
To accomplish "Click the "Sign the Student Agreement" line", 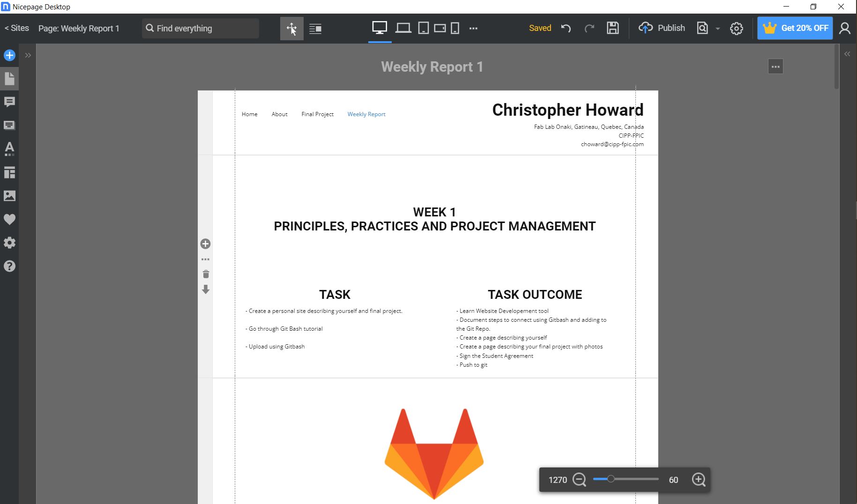I will click(495, 356).
